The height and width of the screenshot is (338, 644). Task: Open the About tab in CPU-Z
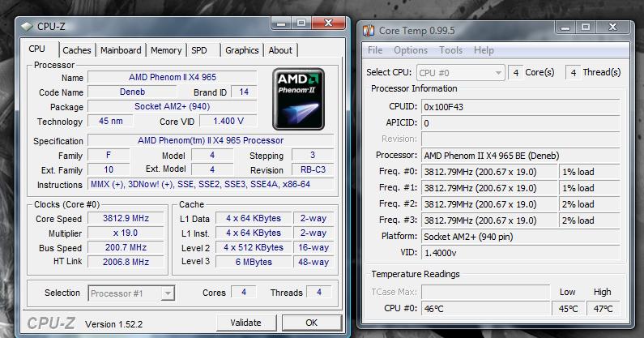pos(280,50)
